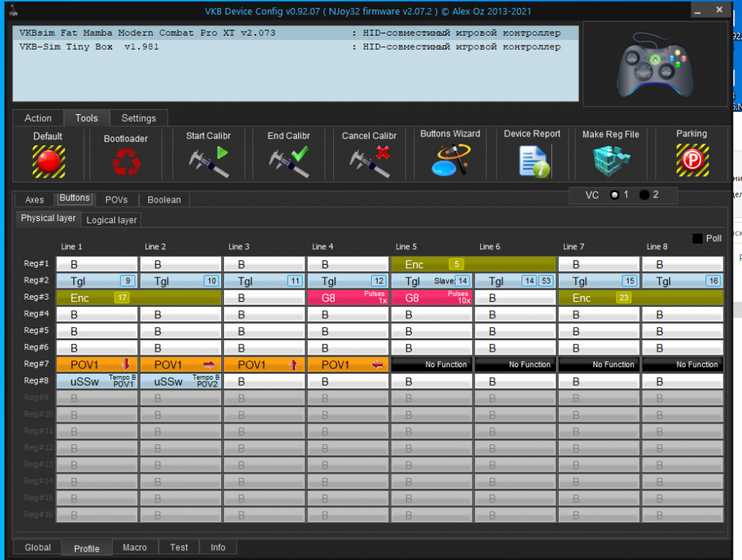Screen dimensions: 742x560
Task: Go to the Info bottom tab
Action: click(x=218, y=547)
